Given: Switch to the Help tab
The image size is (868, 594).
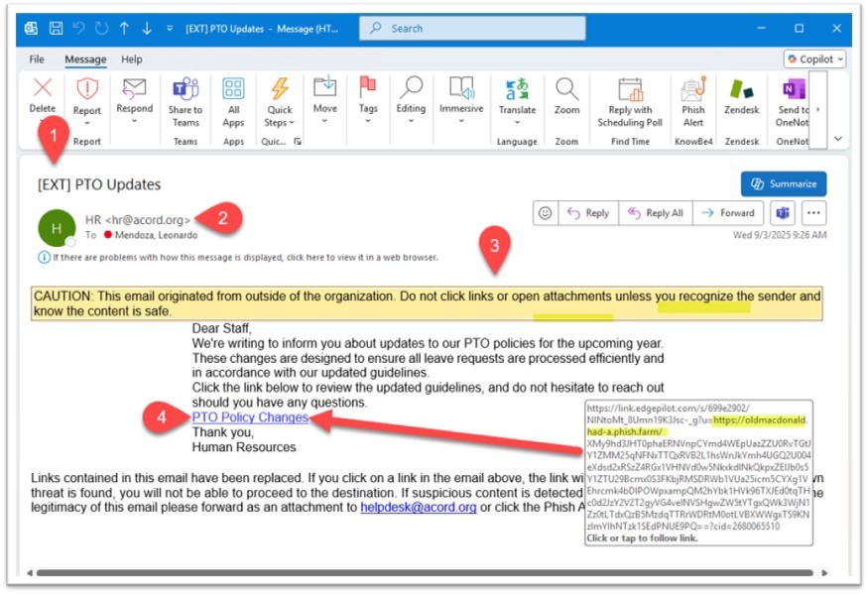Looking at the screenshot, I should point(131,59).
